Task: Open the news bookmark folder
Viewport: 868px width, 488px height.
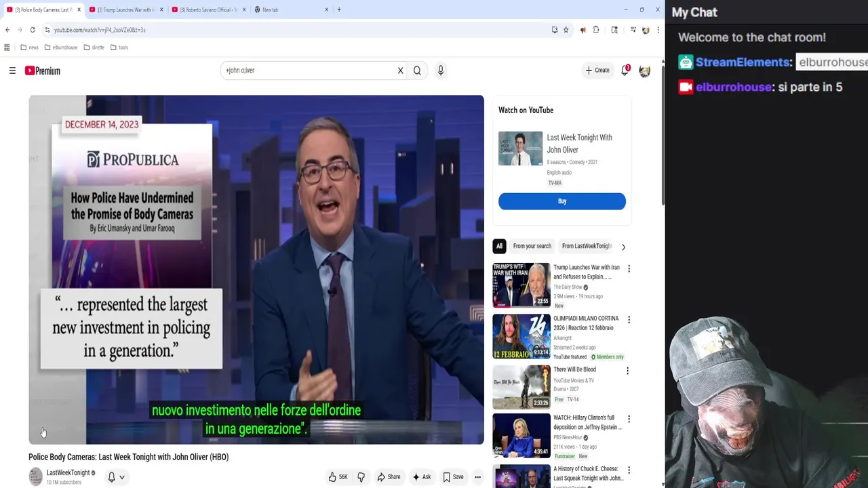Action: tap(29, 47)
